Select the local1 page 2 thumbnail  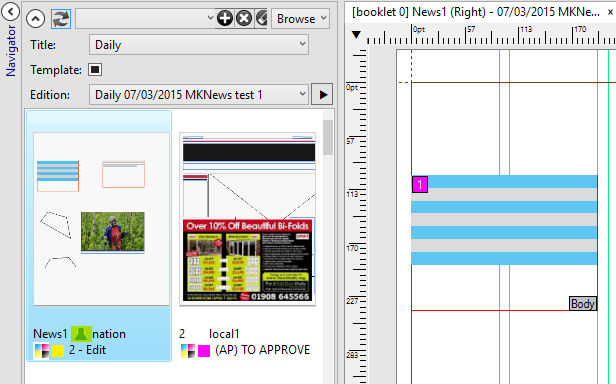248,219
